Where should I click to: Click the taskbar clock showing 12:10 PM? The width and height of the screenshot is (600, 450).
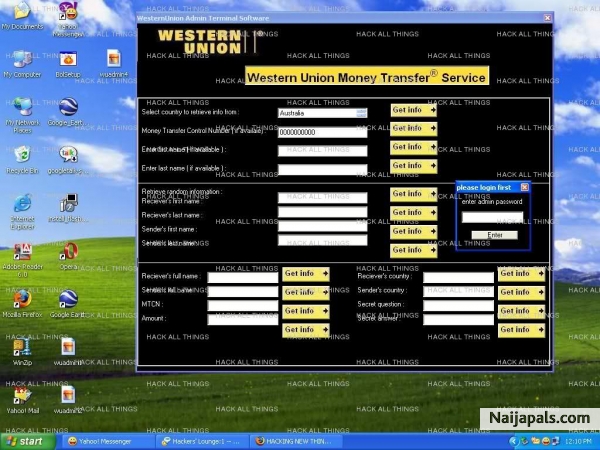click(x=580, y=442)
